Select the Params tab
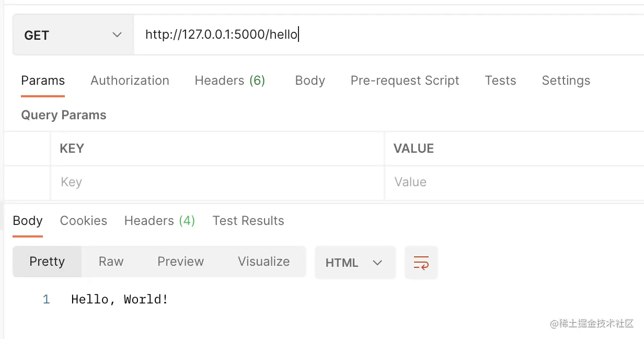This screenshot has width=644, height=339. (x=43, y=81)
